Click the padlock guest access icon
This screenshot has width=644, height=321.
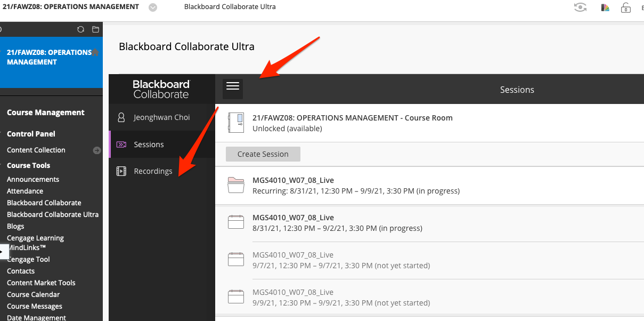626,7
